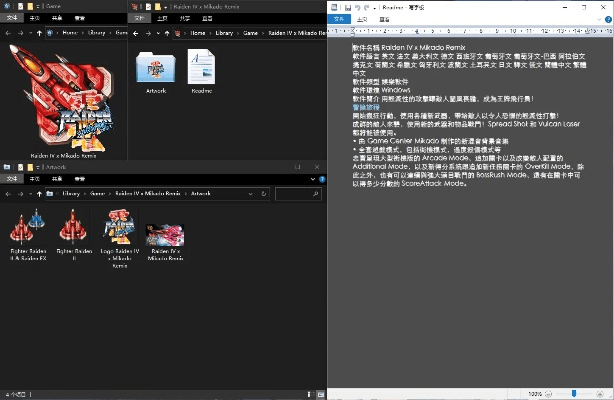The height and width of the screenshot is (400, 614).
Task: Switch Artwork window to large icons view
Action: click(320, 395)
